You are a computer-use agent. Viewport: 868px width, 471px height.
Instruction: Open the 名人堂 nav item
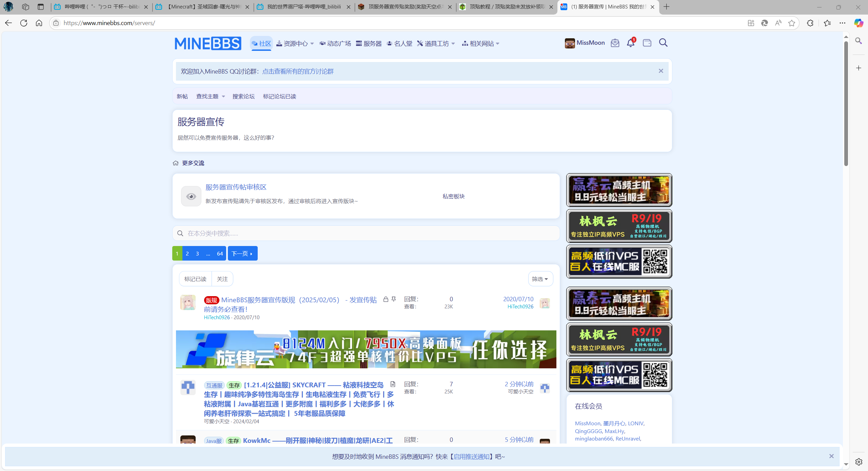coord(399,43)
